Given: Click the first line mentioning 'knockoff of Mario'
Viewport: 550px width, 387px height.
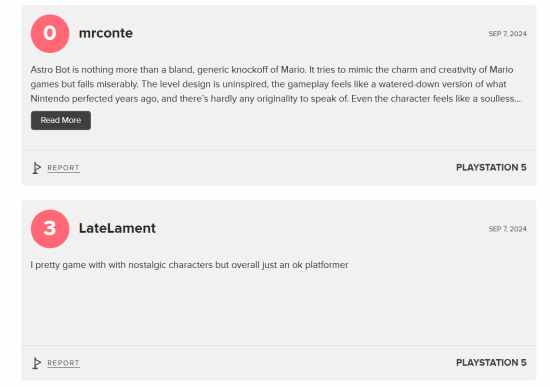Looking at the screenshot, I should tap(272, 70).
